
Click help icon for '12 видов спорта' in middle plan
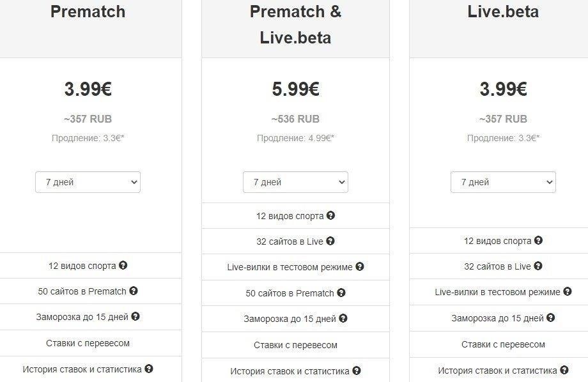tap(330, 215)
